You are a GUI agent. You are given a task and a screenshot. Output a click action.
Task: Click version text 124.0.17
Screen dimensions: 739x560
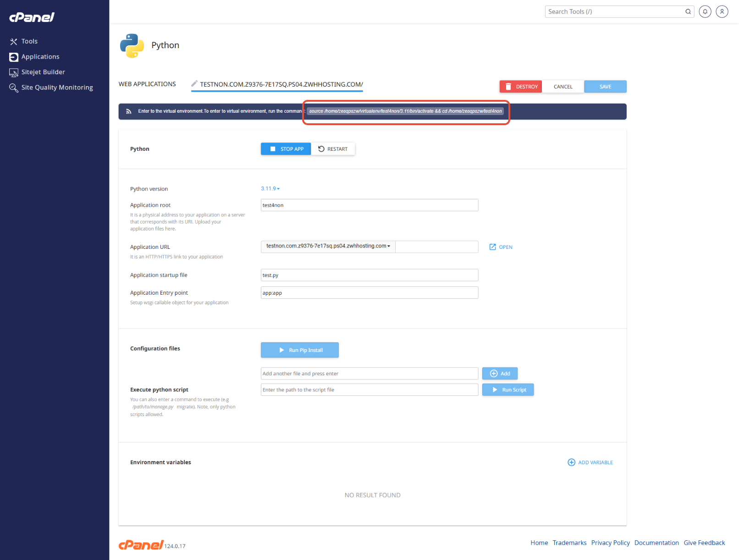coord(175,546)
